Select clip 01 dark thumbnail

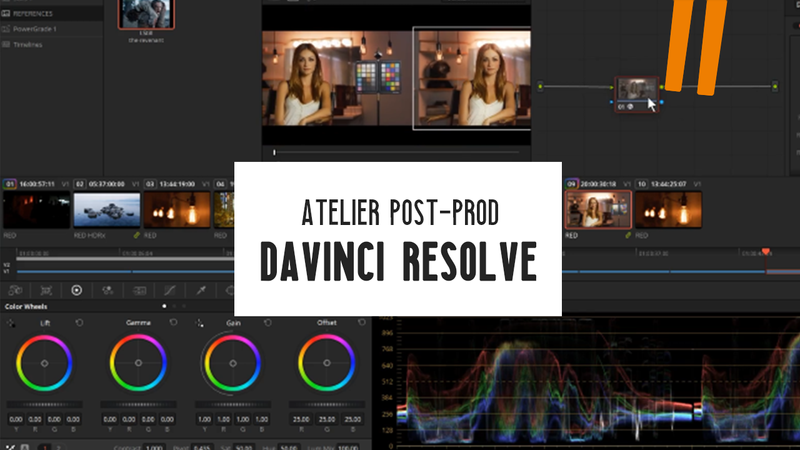coord(37,210)
